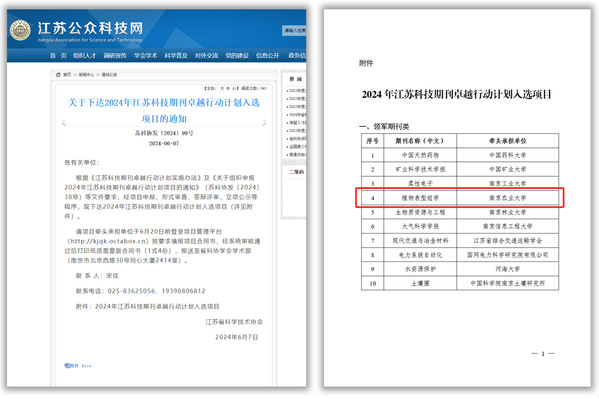Click the search input box in header
This screenshot has height=399, width=599.
tap(294, 30)
